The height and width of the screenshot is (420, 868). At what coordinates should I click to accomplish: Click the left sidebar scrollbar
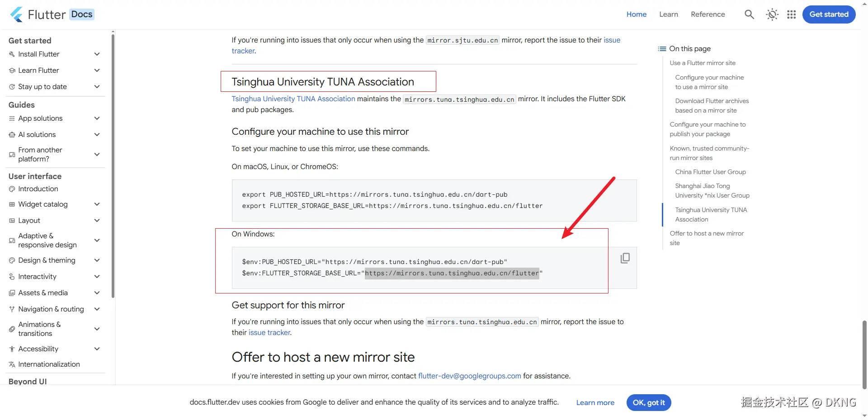pos(113,165)
